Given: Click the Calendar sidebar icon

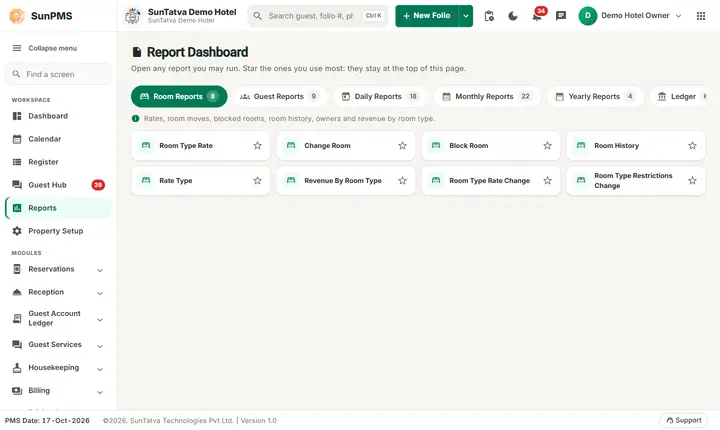Looking at the screenshot, I should [x=17, y=139].
